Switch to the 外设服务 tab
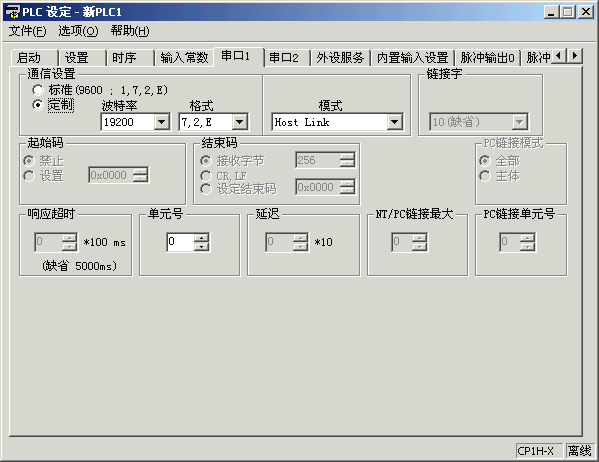 [x=340, y=58]
